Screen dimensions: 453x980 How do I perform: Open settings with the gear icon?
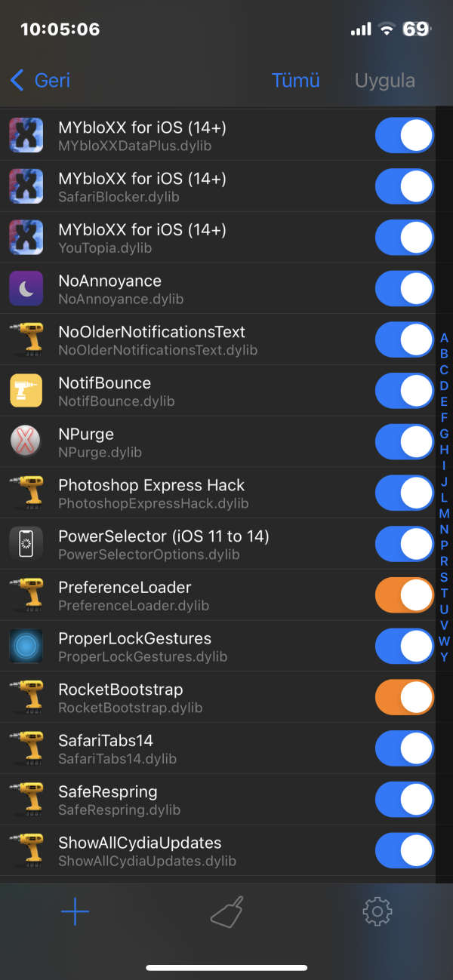[x=377, y=912]
